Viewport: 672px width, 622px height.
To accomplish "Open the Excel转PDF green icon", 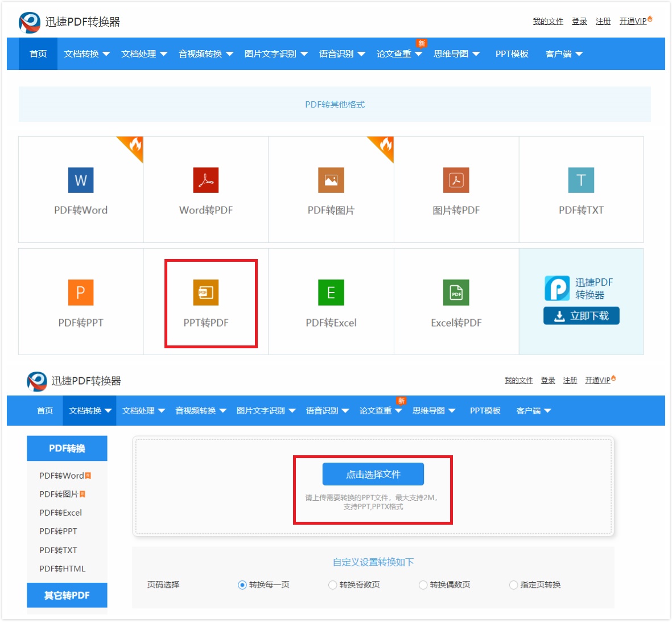I will [x=456, y=293].
